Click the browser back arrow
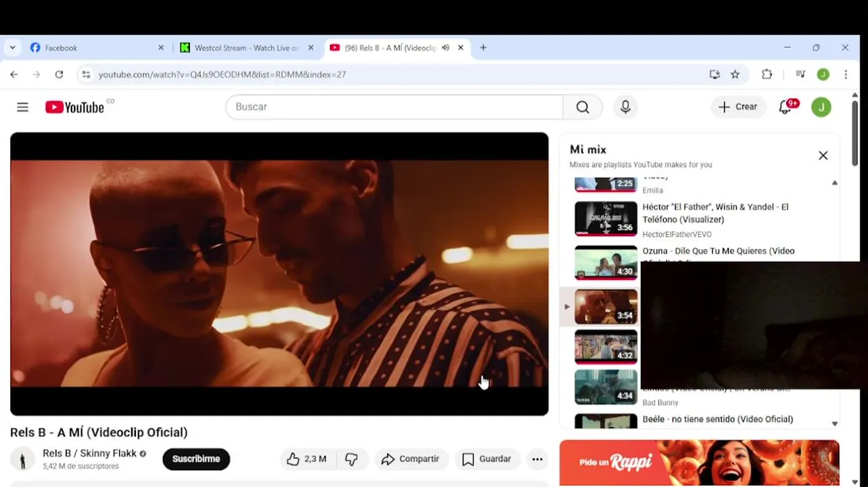This screenshot has height=487, width=868. [x=14, y=74]
